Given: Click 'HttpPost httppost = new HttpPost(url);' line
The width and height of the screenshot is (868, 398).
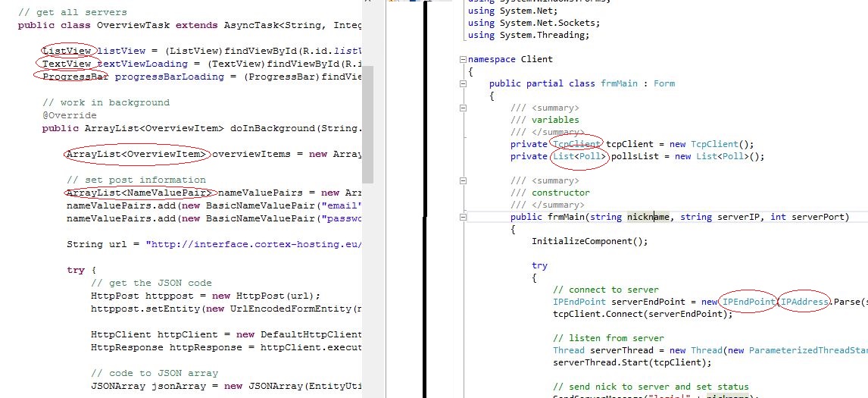Looking at the screenshot, I should click(x=205, y=296).
